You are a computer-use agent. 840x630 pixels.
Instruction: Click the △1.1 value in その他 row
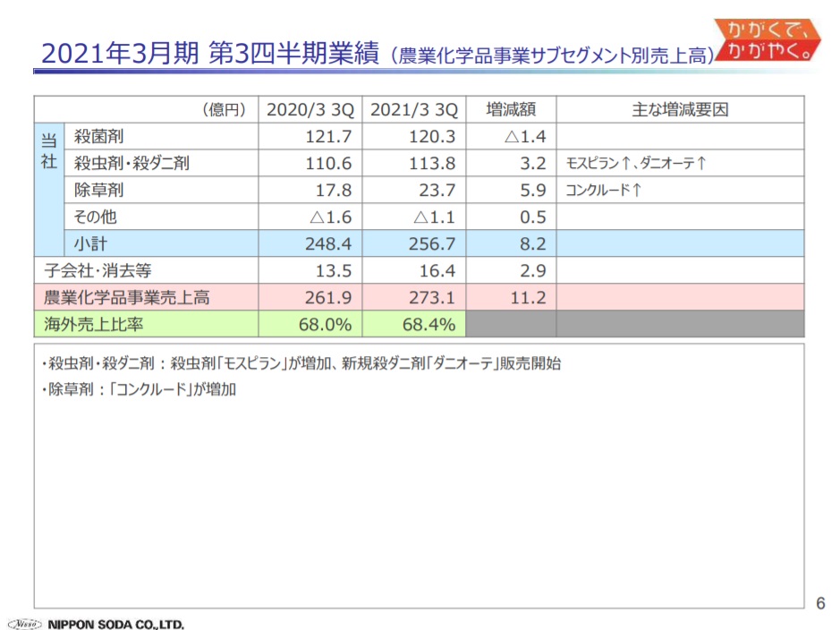[434, 217]
